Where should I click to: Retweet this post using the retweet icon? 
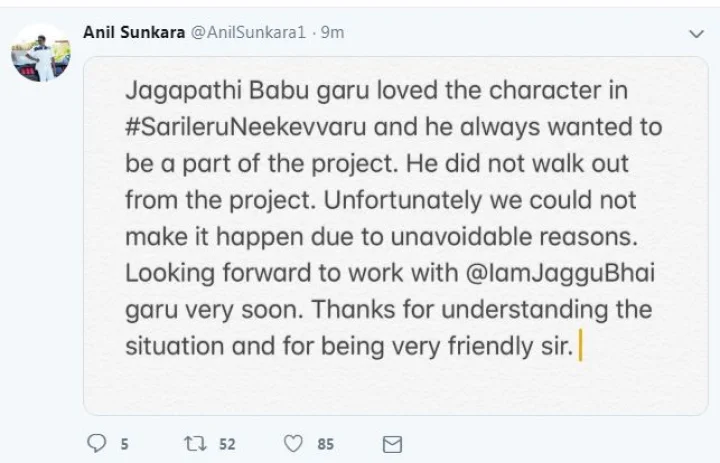click(194, 443)
